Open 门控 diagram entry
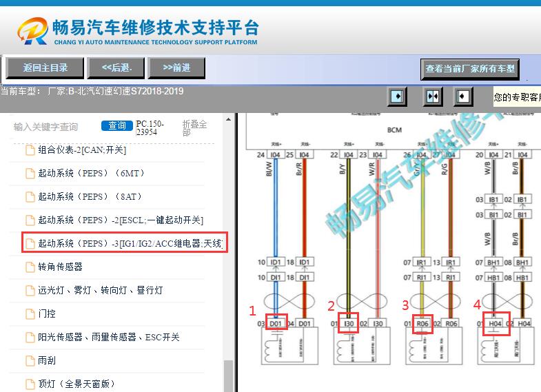The image size is (541, 392). (47, 313)
